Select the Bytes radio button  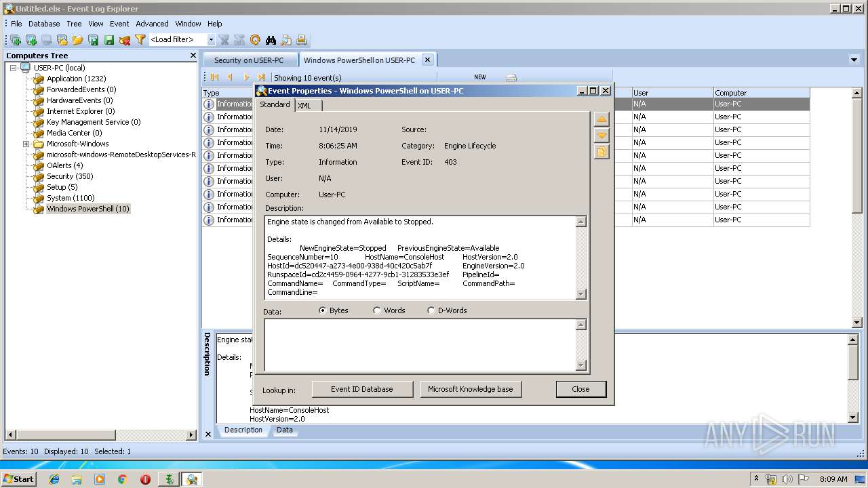click(323, 310)
